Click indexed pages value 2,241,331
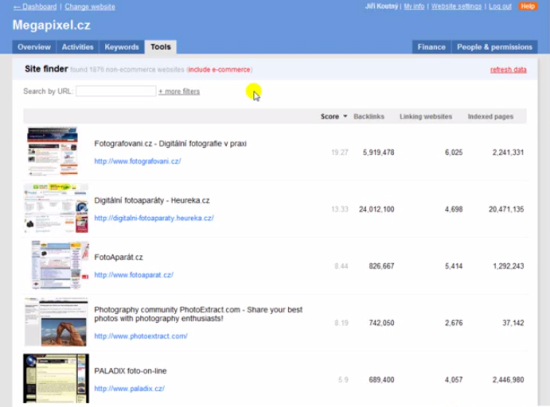 click(508, 152)
